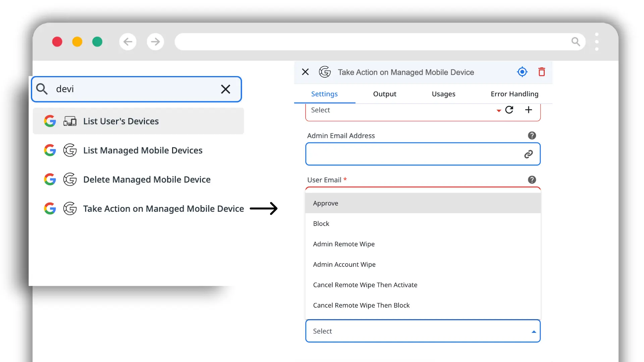The image size is (644, 362).
Task: Choose Cancel Remote Wipe Then Block
Action: 423,305
